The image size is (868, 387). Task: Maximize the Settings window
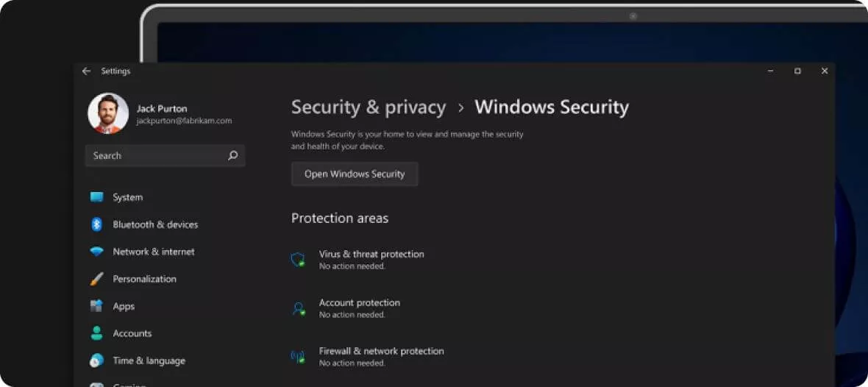point(797,71)
